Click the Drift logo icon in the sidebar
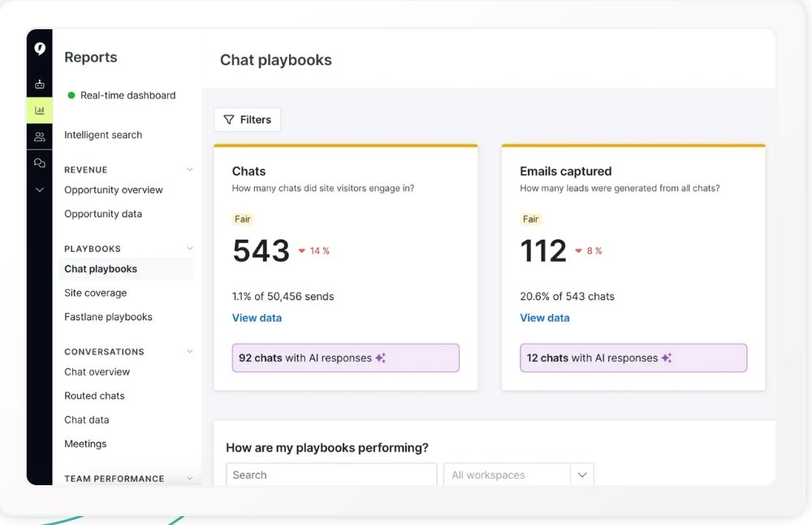812x525 pixels. (x=39, y=49)
